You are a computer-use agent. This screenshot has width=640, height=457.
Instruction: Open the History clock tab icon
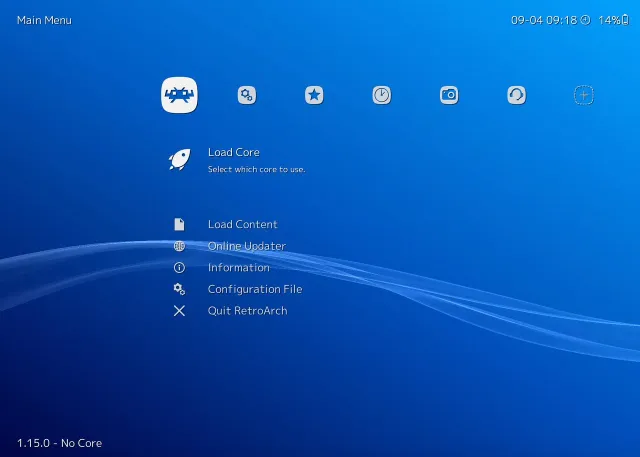(382, 95)
